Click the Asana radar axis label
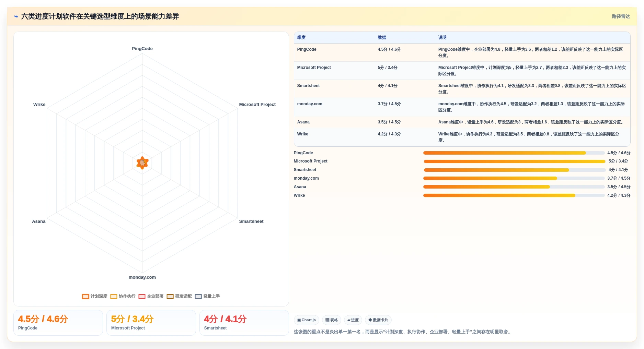 [39, 221]
